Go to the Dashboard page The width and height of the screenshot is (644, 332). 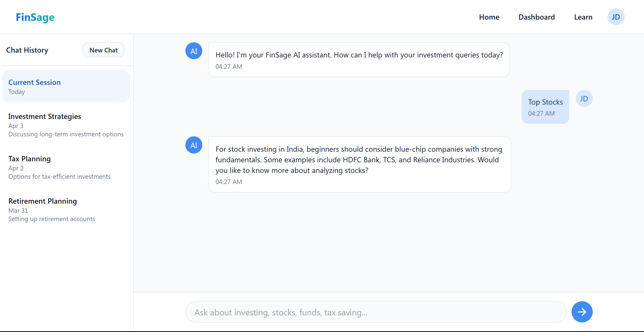click(536, 17)
